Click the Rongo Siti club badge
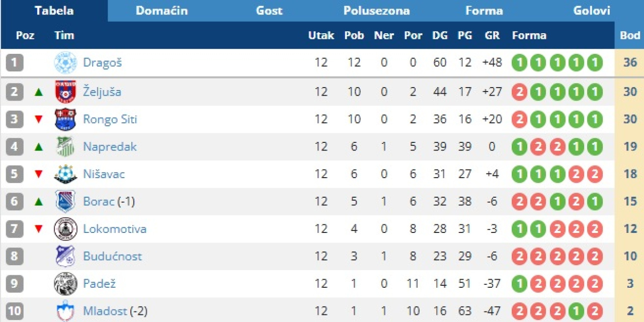This screenshot has width=644, height=322. pyautogui.click(x=65, y=119)
